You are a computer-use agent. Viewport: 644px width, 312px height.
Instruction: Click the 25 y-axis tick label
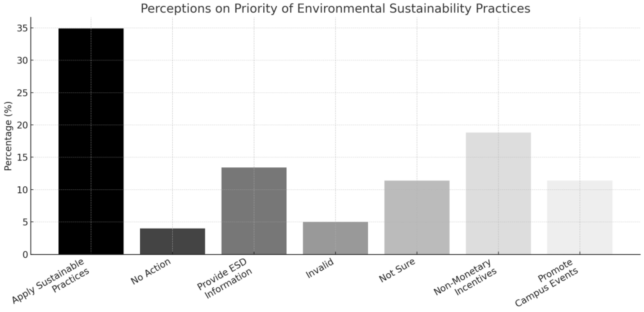coord(22,93)
